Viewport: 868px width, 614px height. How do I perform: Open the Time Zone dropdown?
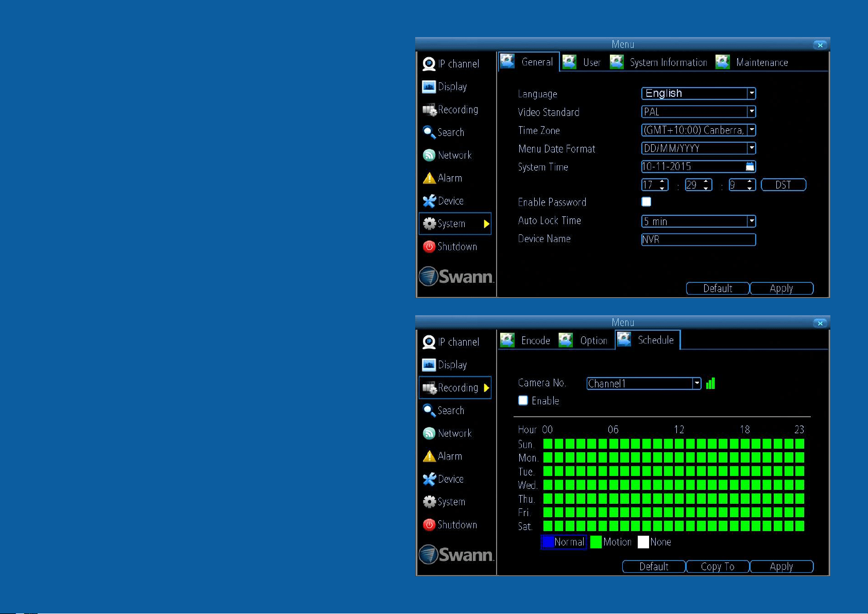coord(699,130)
